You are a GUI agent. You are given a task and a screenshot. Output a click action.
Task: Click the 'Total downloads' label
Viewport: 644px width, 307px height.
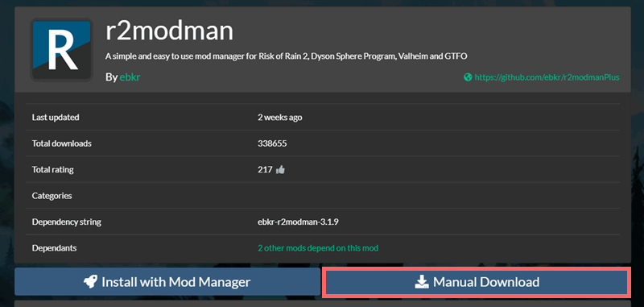(x=62, y=143)
